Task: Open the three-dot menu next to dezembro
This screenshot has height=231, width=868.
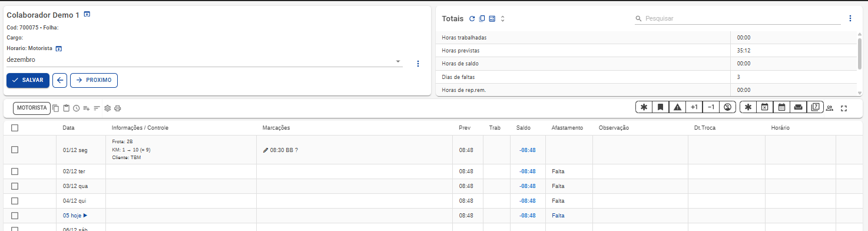Action: [x=418, y=64]
